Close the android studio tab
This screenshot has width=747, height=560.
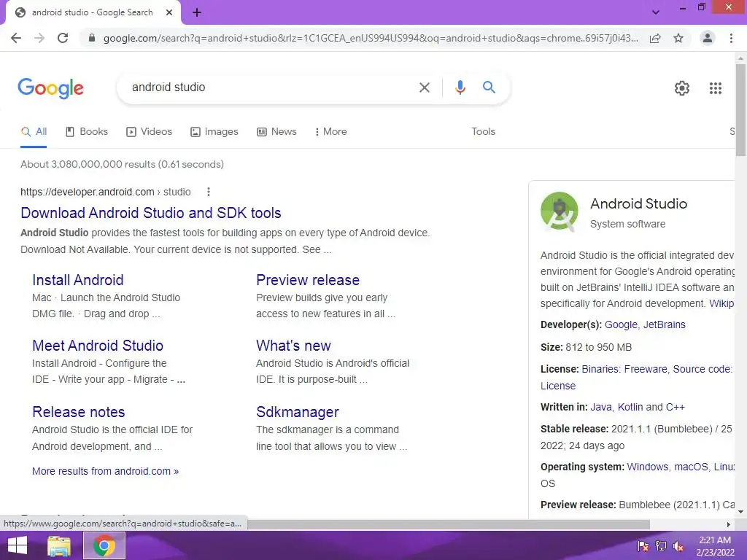point(169,13)
